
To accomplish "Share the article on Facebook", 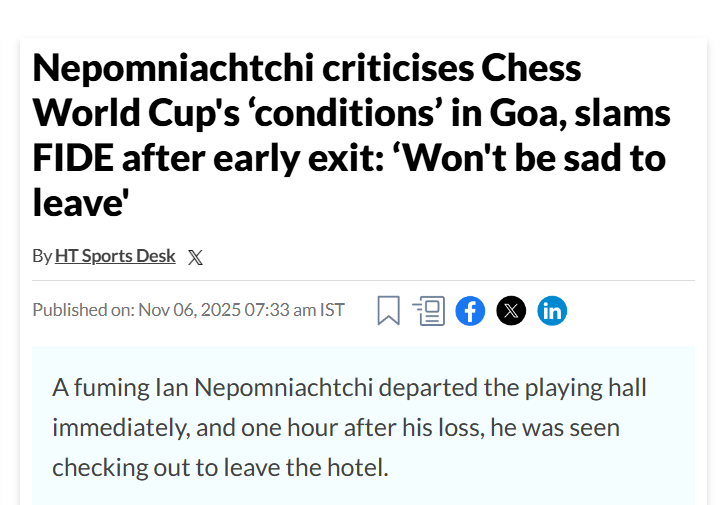I will (470, 310).
